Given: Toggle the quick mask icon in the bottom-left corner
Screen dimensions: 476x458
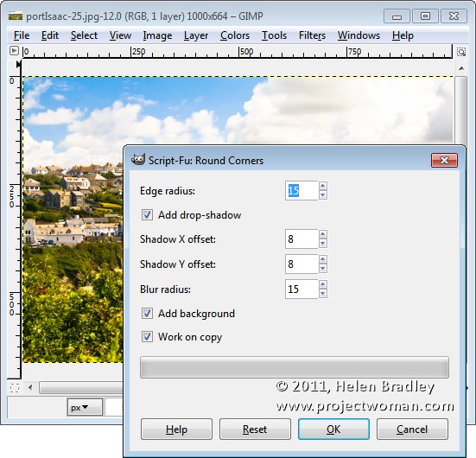Looking at the screenshot, I should click(15, 387).
